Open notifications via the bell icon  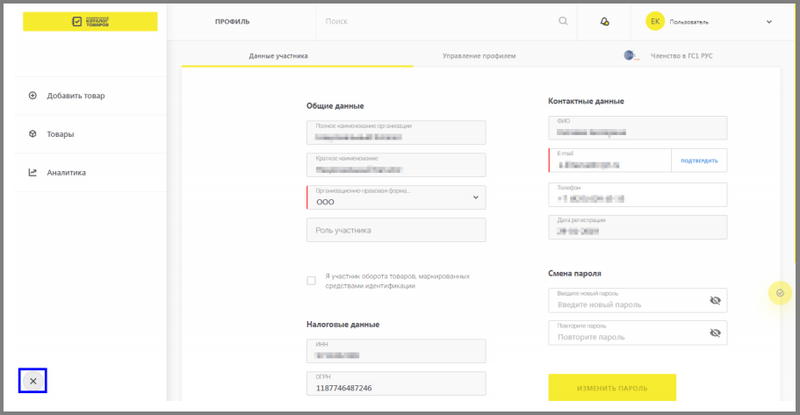tap(604, 21)
